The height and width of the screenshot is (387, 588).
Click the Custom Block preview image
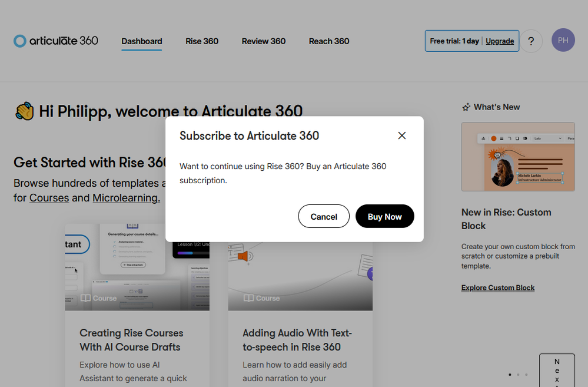518,157
